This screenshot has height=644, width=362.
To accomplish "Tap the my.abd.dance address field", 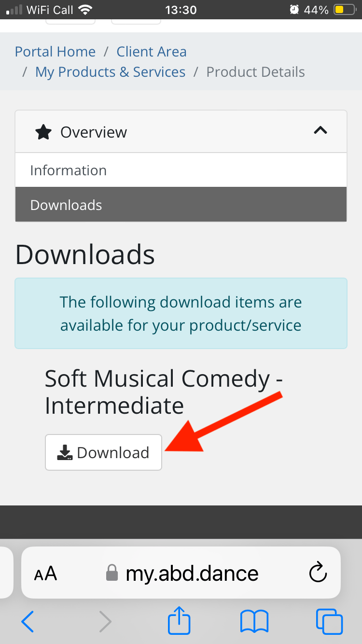I will [x=192, y=574].
